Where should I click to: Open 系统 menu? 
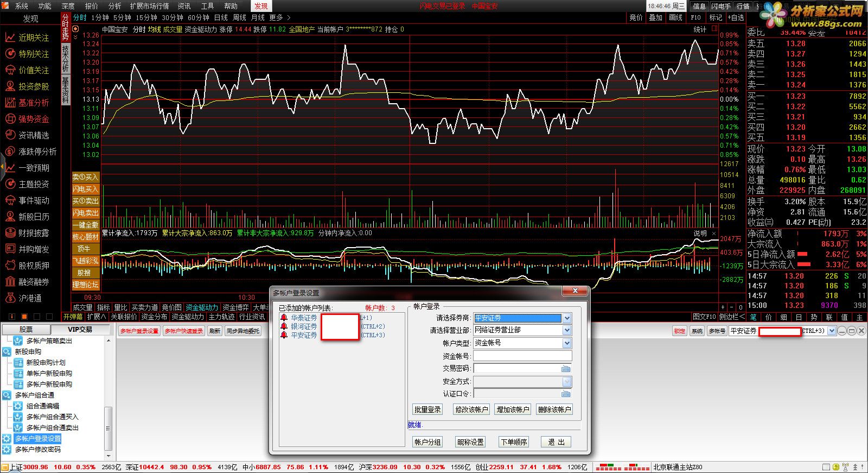(22, 6)
